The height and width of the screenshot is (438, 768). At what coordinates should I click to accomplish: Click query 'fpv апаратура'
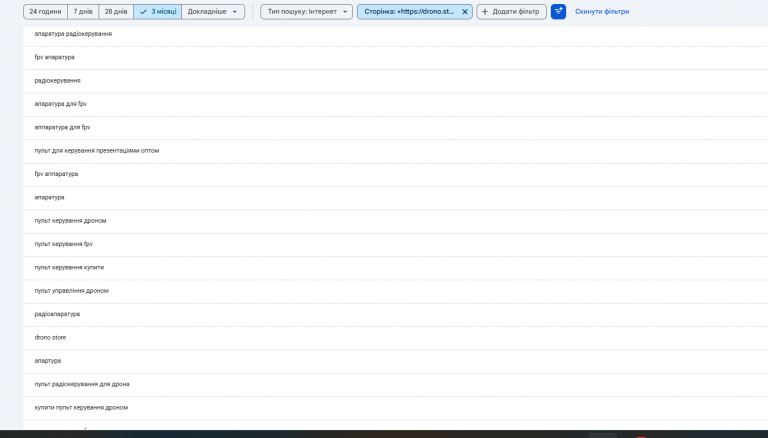tap(54, 57)
